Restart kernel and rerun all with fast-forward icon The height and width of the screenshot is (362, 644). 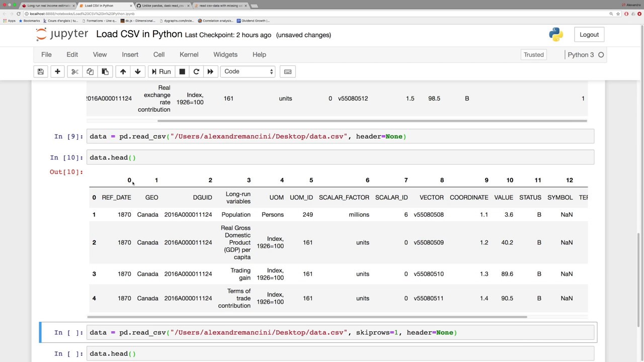tap(210, 71)
